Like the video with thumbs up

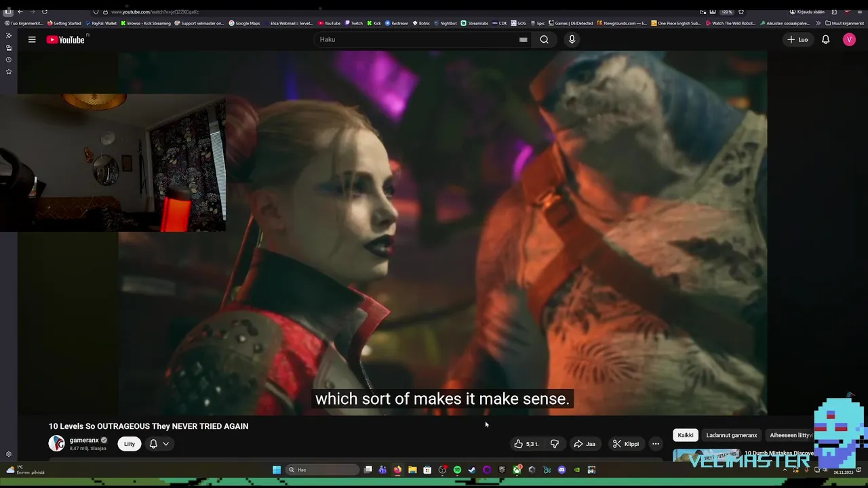[x=526, y=444]
